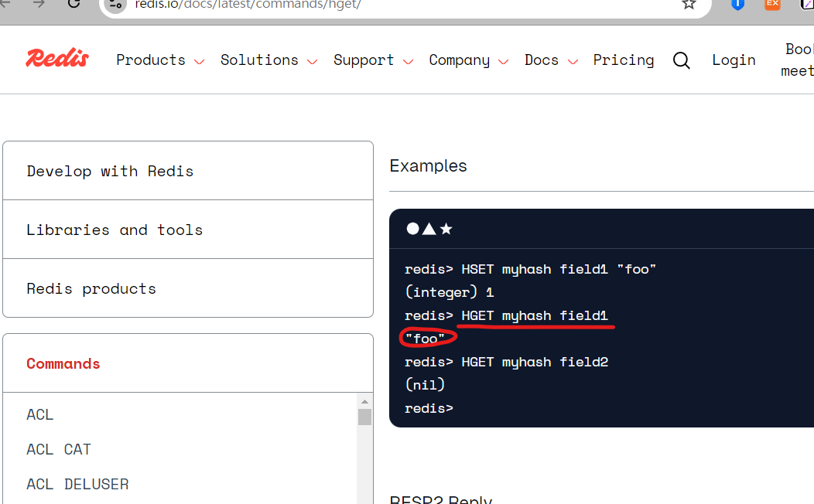The height and width of the screenshot is (504, 814).
Task: Expand the Support menu
Action: click(x=373, y=60)
